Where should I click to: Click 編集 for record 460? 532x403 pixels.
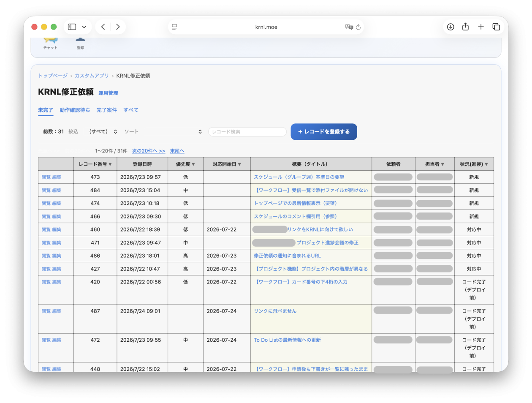click(x=57, y=229)
